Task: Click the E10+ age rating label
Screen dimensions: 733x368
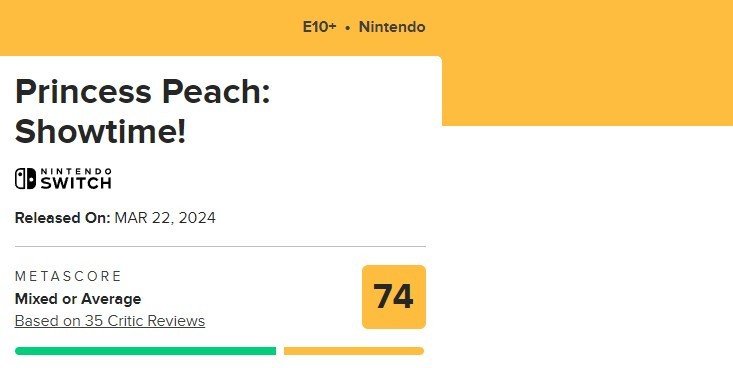Action: click(319, 27)
